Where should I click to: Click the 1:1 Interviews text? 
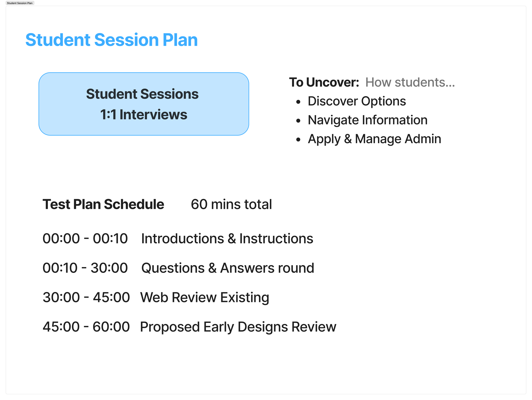point(144,115)
